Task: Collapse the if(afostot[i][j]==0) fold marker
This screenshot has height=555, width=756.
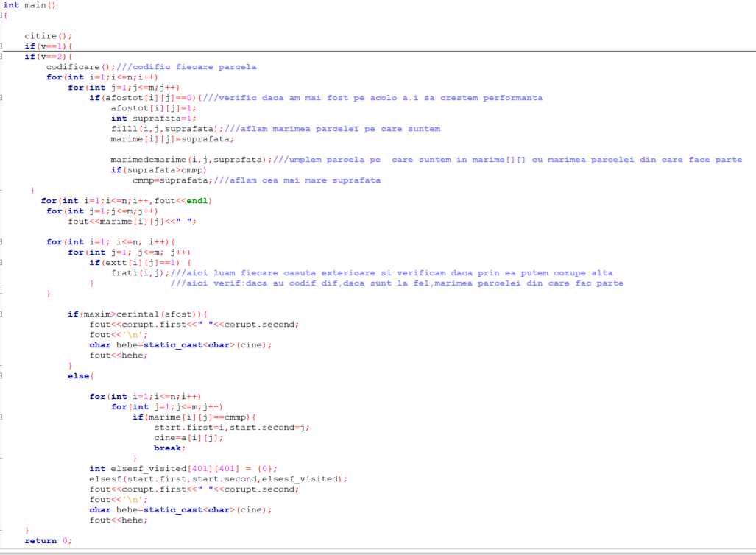Action: [x=1, y=98]
